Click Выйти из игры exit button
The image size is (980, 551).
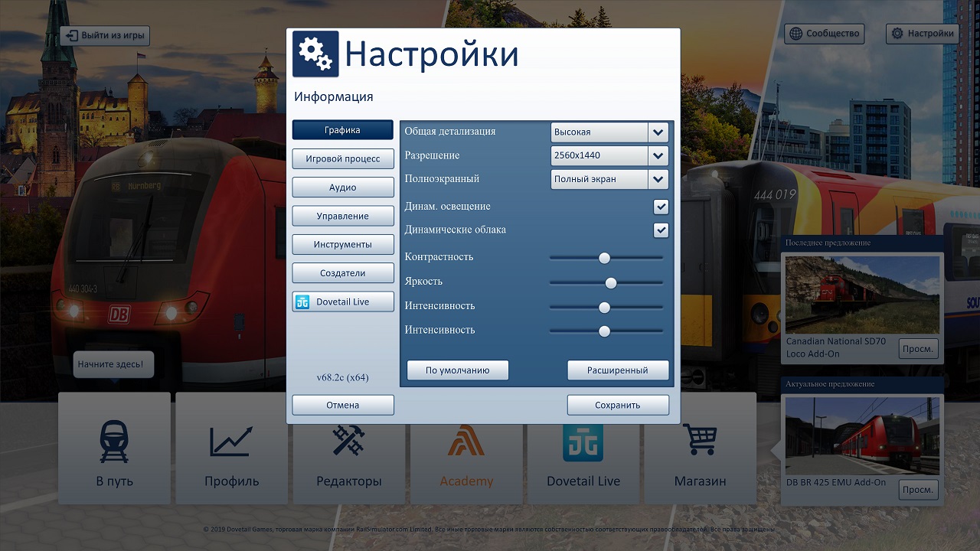point(105,36)
